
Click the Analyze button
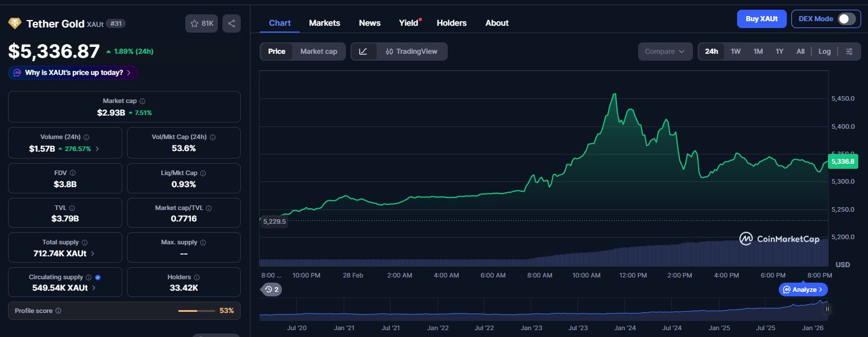pos(803,290)
